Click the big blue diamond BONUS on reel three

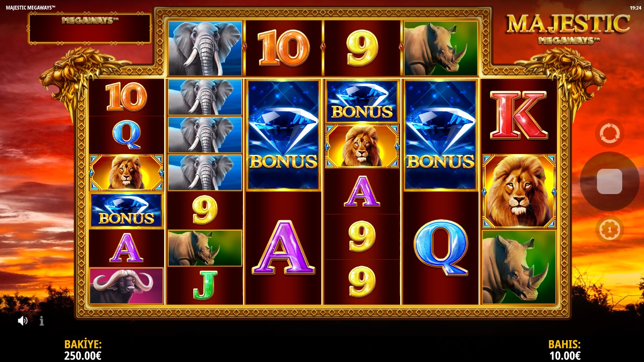[x=283, y=135]
